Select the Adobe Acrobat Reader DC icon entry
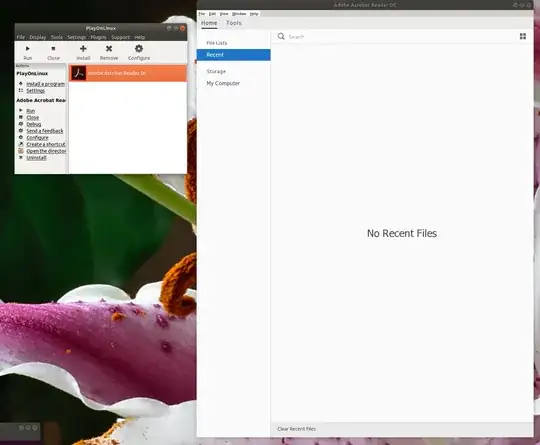Viewport: 540px width, 445px height. pyautogui.click(x=79, y=73)
